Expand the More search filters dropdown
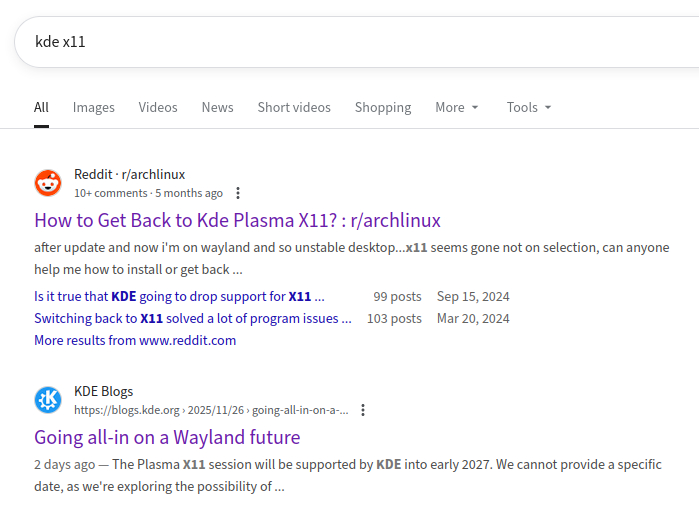This screenshot has width=699, height=517. click(x=456, y=107)
